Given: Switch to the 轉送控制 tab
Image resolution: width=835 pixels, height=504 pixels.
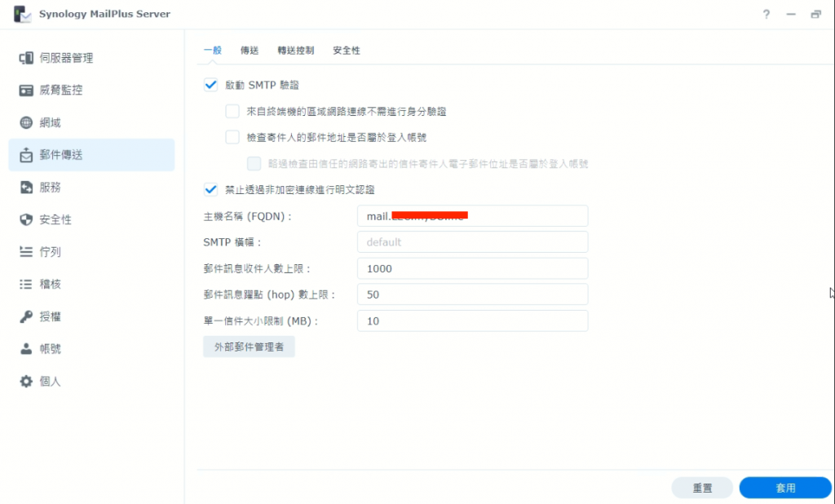Looking at the screenshot, I should 295,51.
